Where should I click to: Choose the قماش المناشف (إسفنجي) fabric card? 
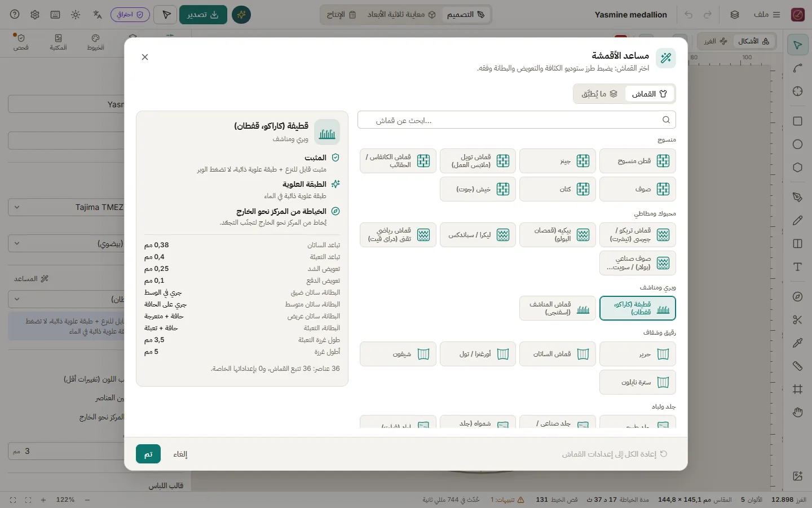557,308
